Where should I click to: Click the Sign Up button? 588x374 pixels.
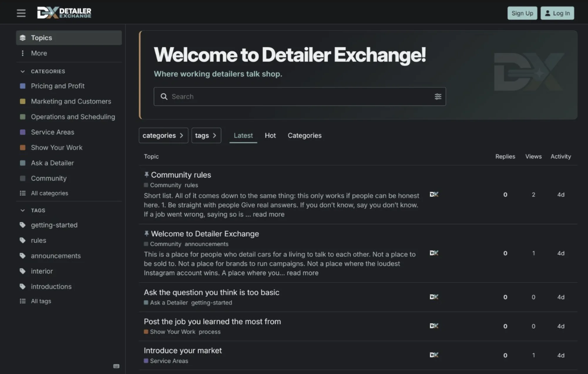522,13
